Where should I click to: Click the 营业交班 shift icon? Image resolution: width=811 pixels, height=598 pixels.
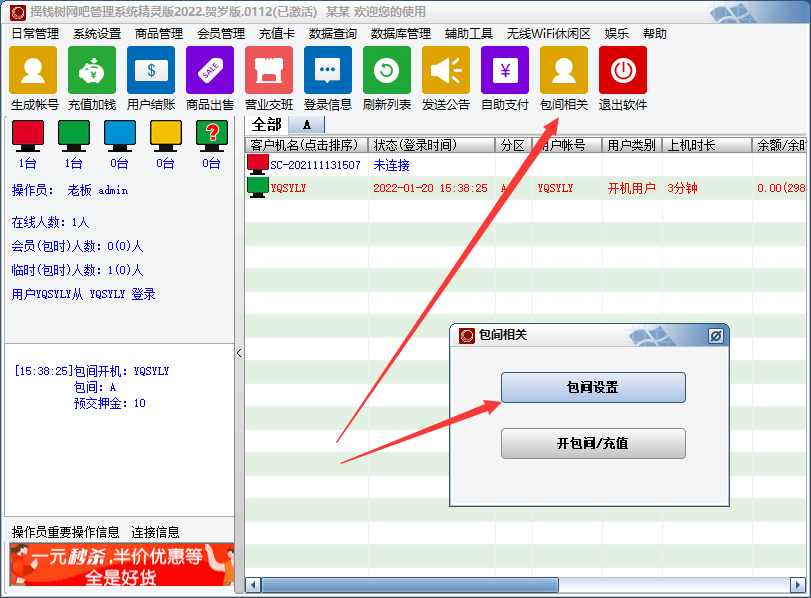(269, 71)
